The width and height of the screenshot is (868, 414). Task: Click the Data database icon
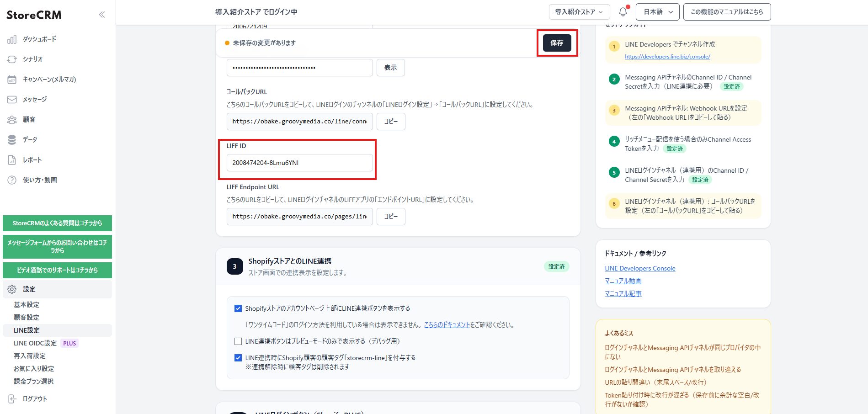coord(12,140)
